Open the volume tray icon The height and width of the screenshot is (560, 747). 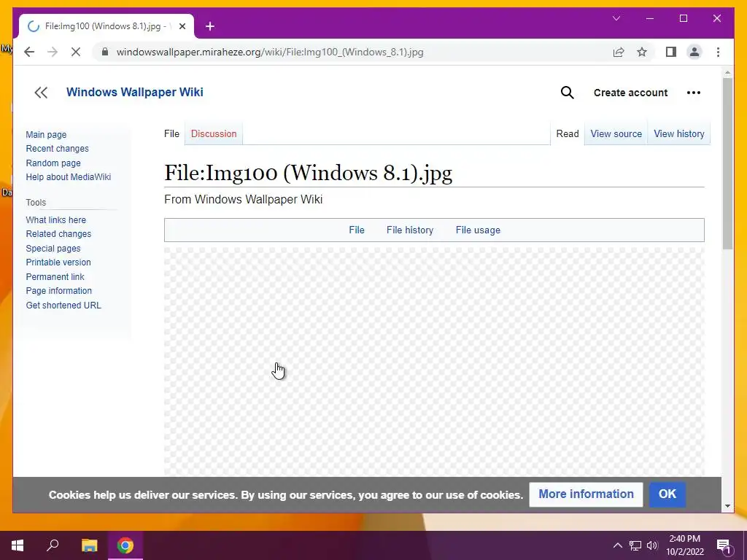pyautogui.click(x=652, y=545)
